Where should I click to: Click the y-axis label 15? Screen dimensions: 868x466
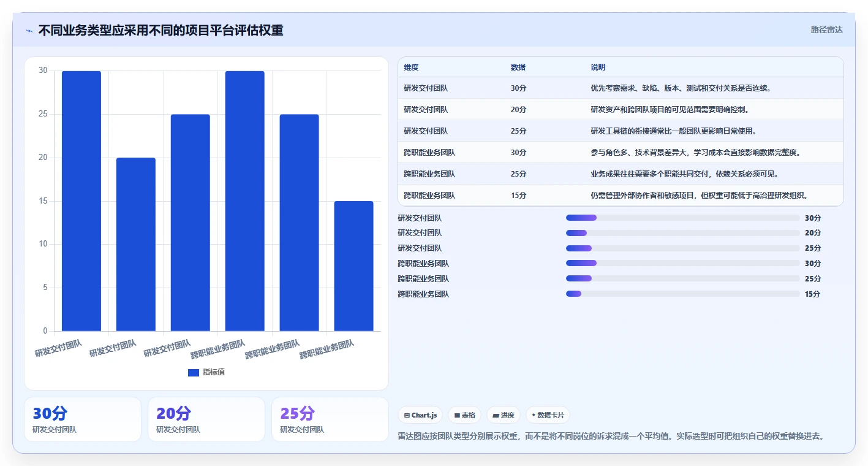43,201
